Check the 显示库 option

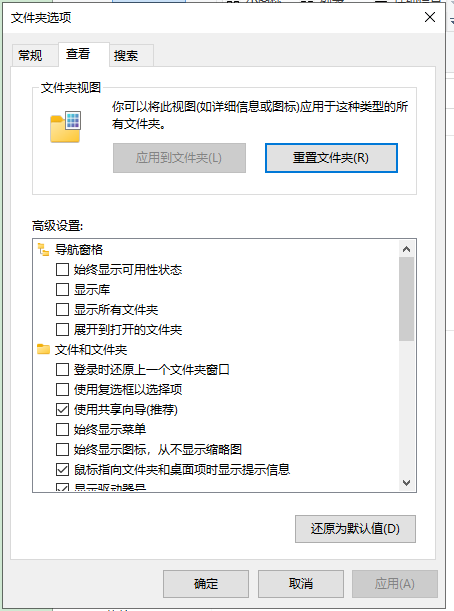(x=62, y=290)
